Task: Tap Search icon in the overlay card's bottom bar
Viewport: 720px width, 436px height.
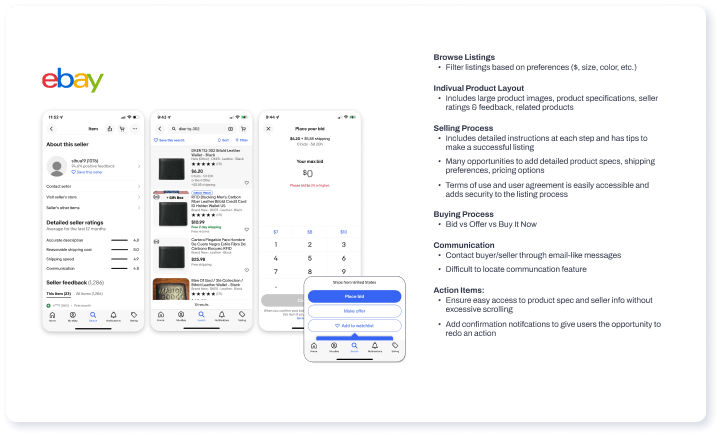Action: point(354,347)
